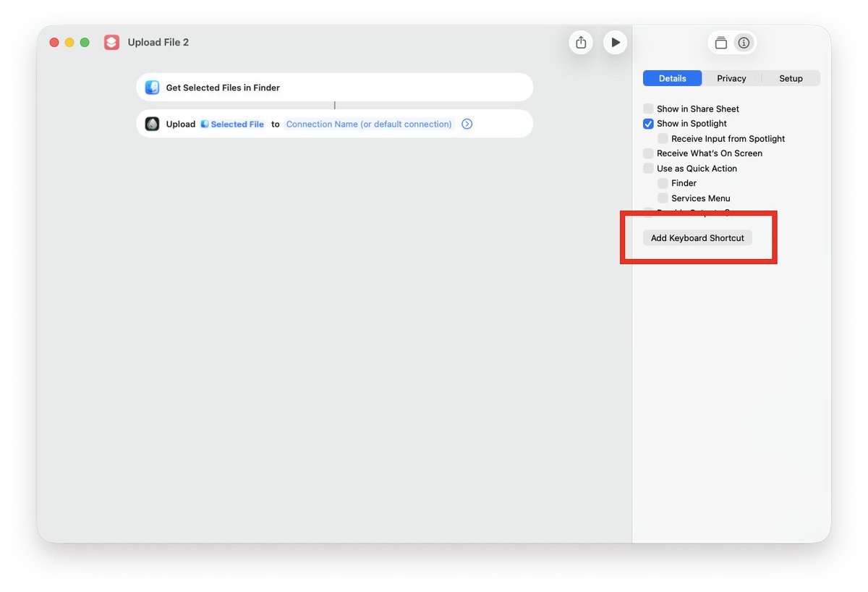This screenshot has width=868, height=592.
Task: Toggle Receive What's On Screen
Action: (x=648, y=153)
